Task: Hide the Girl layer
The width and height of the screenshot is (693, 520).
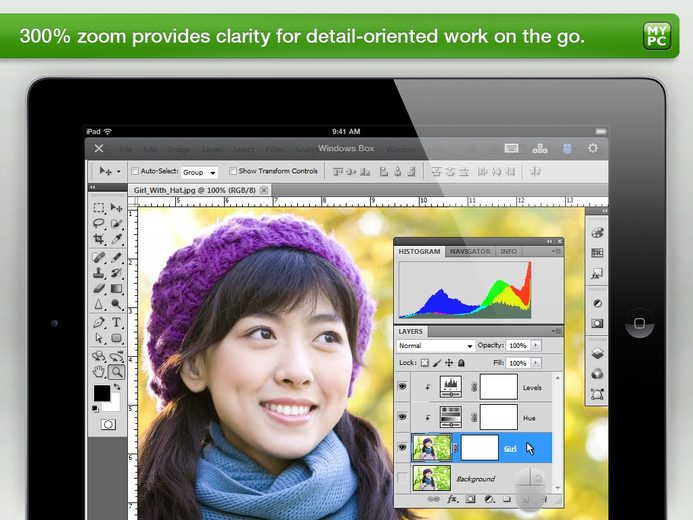Action: (402, 447)
